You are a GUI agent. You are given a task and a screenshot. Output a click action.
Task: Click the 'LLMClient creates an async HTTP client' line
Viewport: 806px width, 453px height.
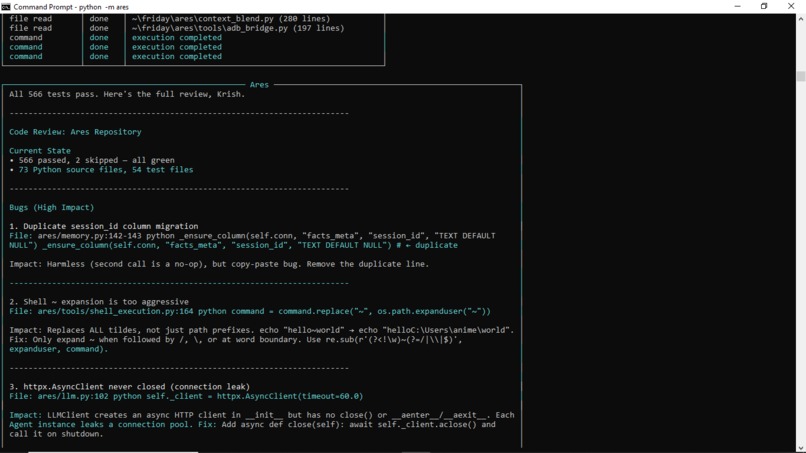[261, 415]
